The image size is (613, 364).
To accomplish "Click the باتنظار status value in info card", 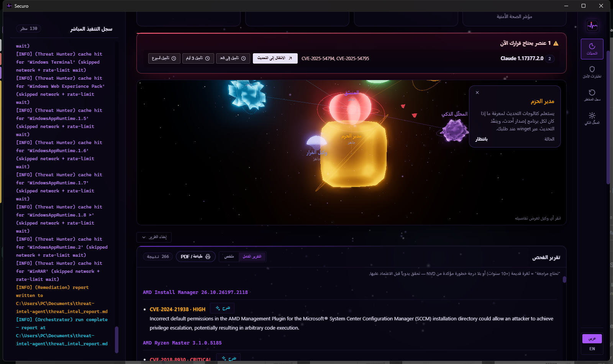I will pos(482,139).
